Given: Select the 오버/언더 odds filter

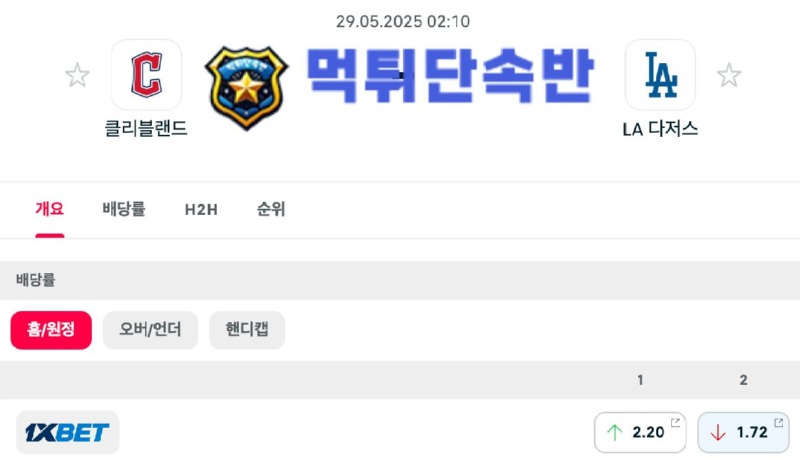Looking at the screenshot, I should 150,330.
